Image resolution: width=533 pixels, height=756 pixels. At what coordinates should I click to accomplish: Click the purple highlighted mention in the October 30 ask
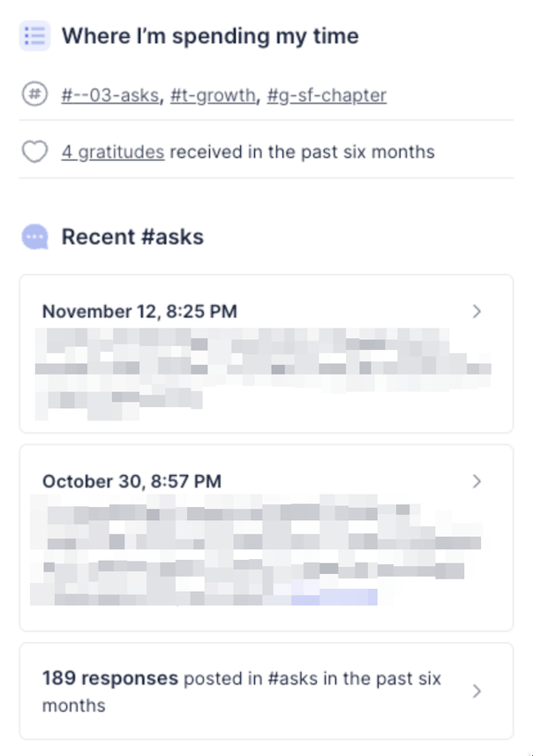334,597
